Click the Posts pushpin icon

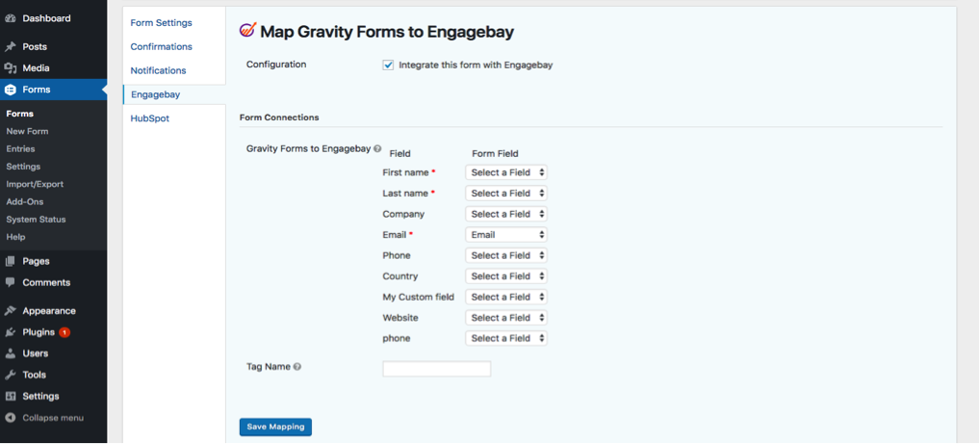[x=11, y=46]
